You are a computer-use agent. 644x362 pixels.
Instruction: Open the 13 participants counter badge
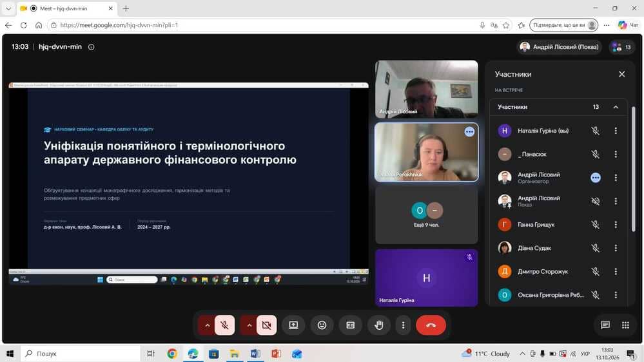(x=622, y=47)
